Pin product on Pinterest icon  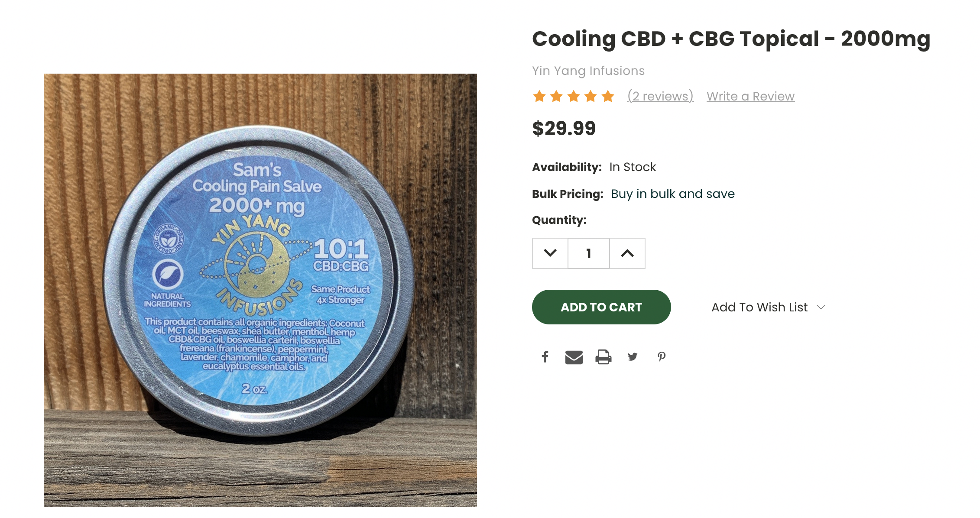(662, 357)
